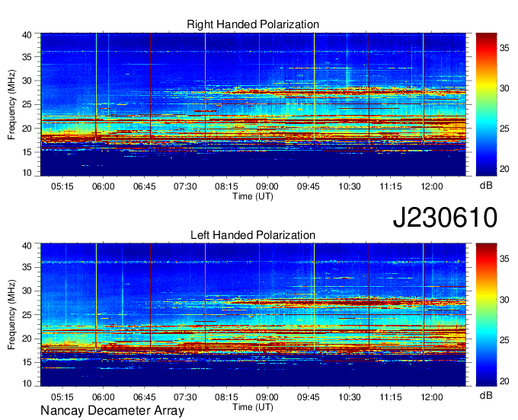Click the 10 MHz tick on right-handed frequency axis
Viewport: 518px width, 420px height.
click(x=27, y=172)
